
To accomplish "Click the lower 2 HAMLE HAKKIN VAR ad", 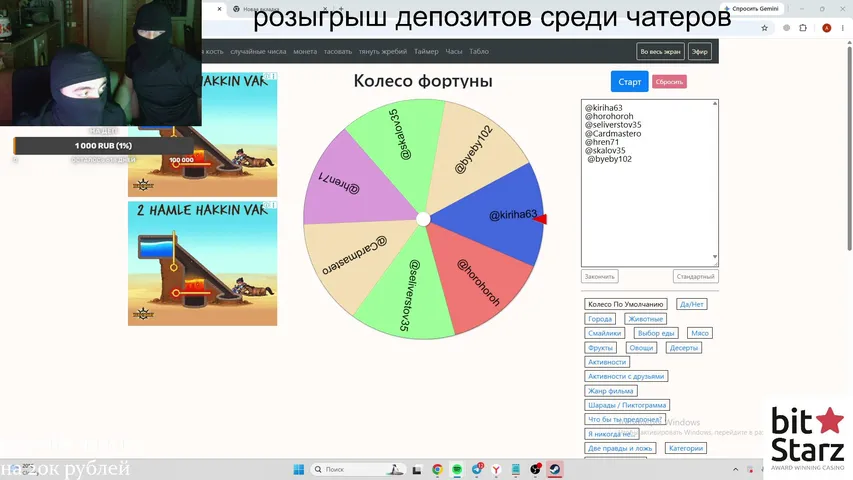I will pyautogui.click(x=202, y=263).
